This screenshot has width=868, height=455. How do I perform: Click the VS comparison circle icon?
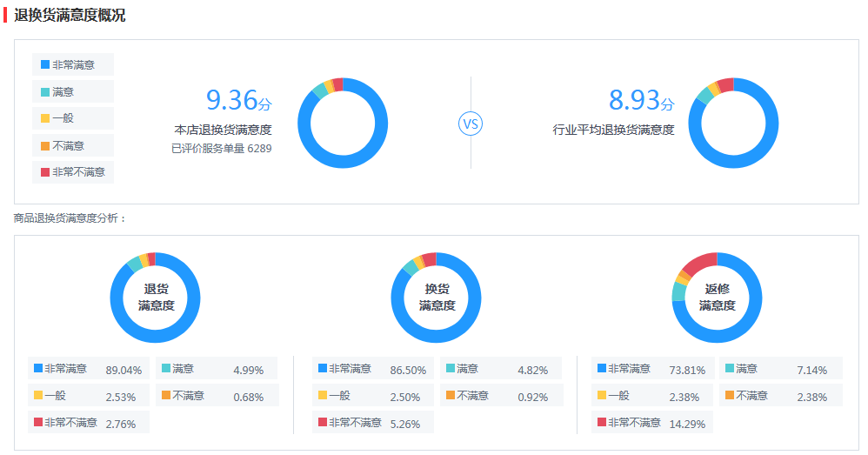[471, 124]
